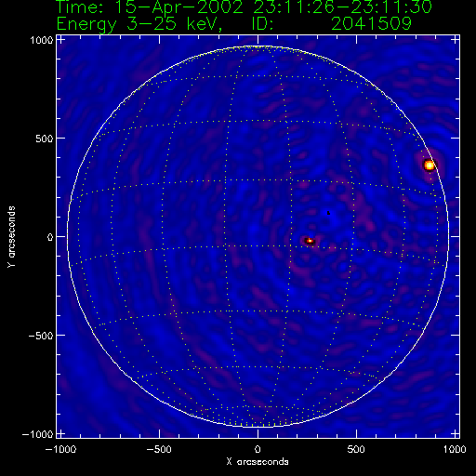Click the X arcseconds axis title
Screen dimensions: 476x476
coord(258,462)
